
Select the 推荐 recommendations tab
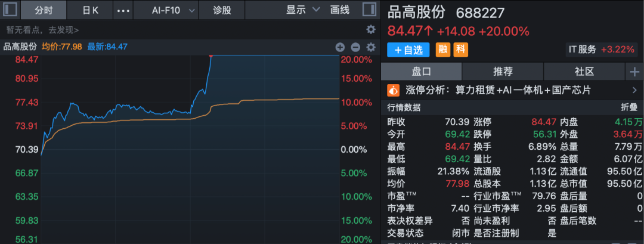coord(503,72)
